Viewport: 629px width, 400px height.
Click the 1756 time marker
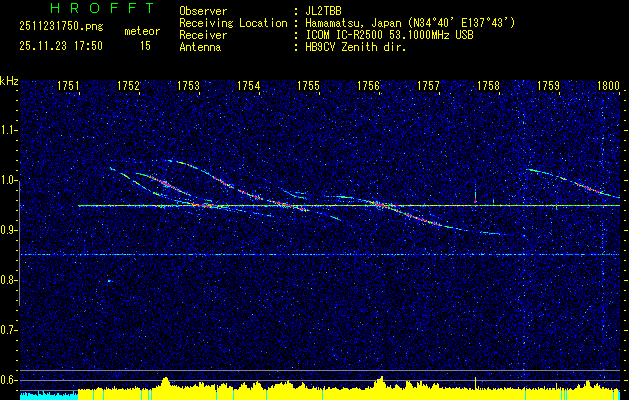(369, 87)
